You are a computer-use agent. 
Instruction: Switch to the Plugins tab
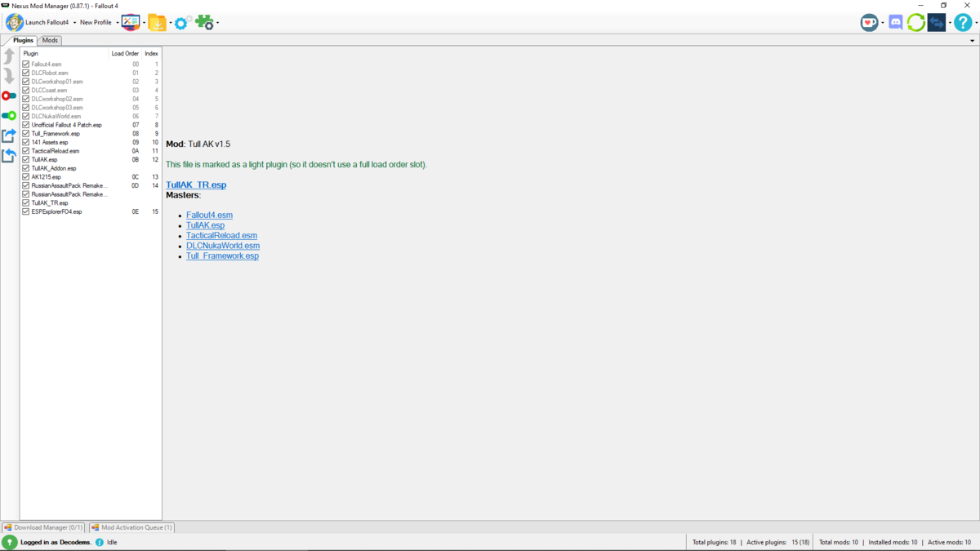tap(23, 40)
